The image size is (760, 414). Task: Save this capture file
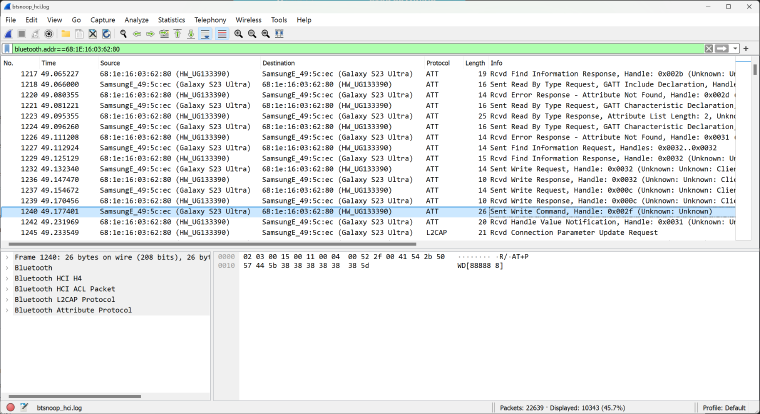pos(79,34)
